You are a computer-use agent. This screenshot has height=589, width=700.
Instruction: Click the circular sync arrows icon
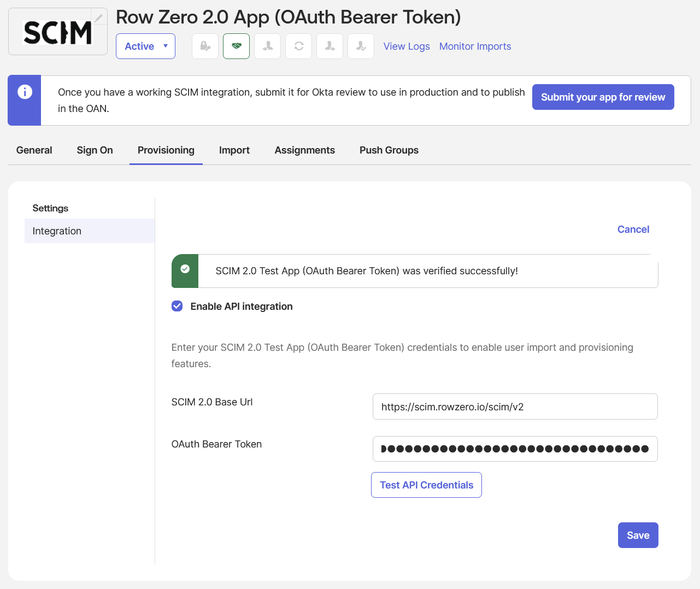click(x=299, y=46)
